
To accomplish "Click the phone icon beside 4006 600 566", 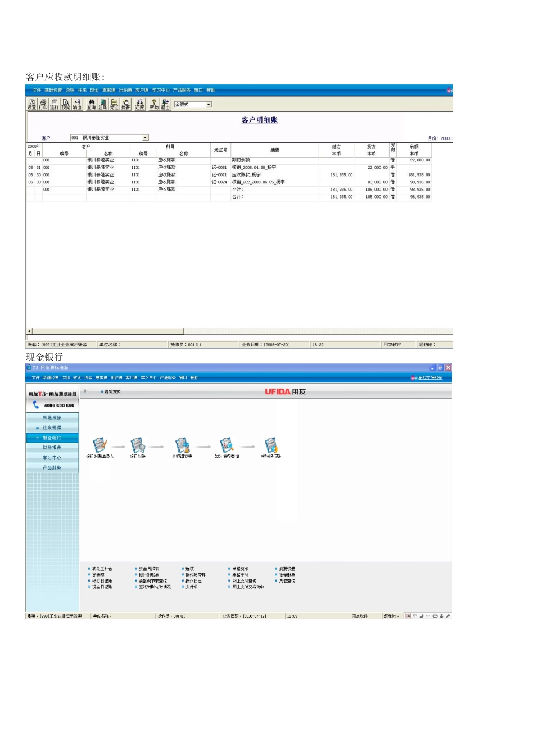I will tap(36, 405).
